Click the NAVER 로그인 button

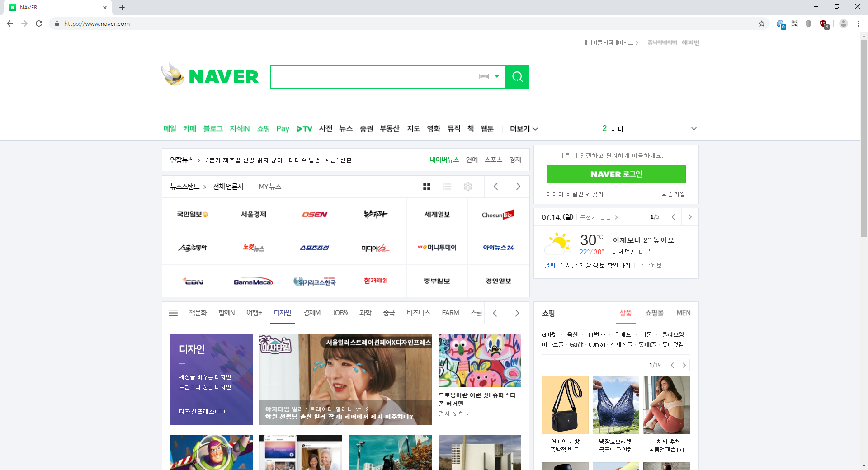(x=616, y=174)
